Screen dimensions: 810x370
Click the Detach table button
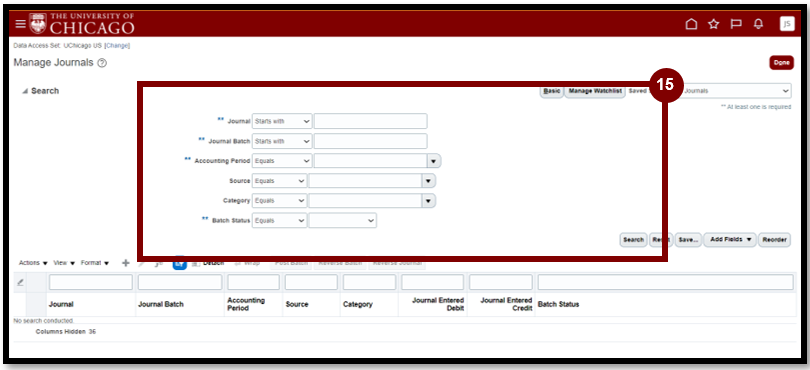click(208, 263)
